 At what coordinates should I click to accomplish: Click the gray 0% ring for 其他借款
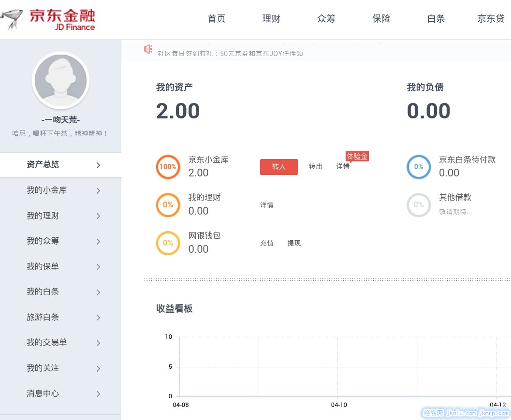pos(418,205)
